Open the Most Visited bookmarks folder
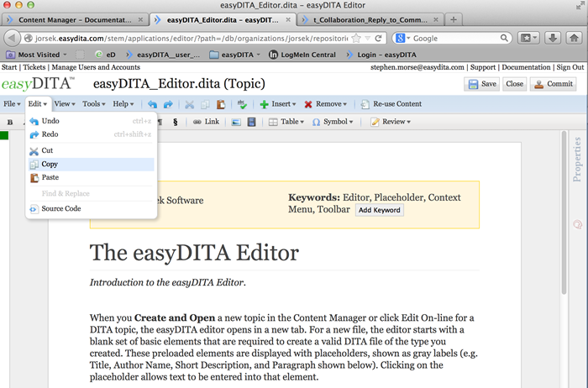This screenshot has height=388, width=588. [x=36, y=55]
